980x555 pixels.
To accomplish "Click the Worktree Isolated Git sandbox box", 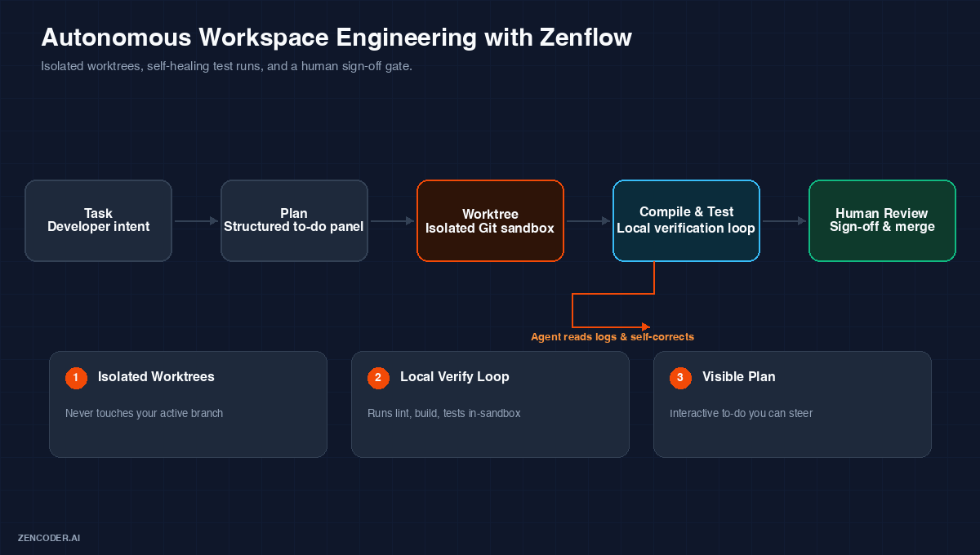I will click(490, 220).
